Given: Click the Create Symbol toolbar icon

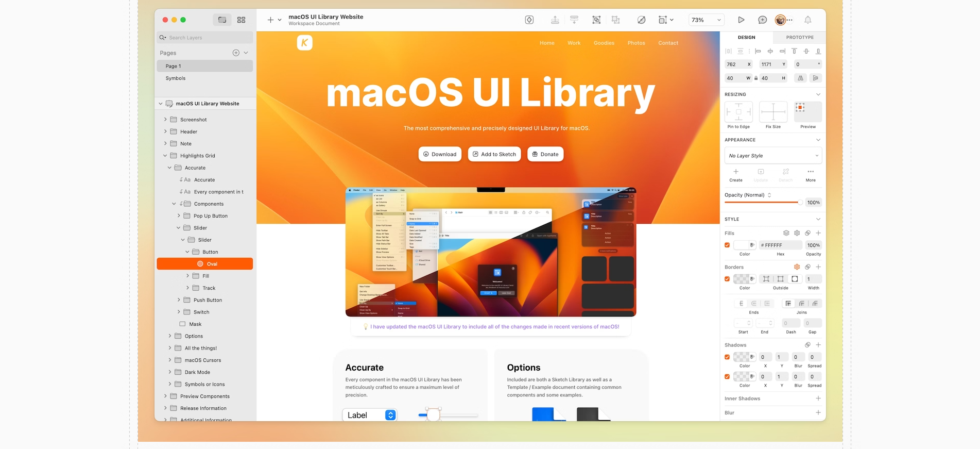Looking at the screenshot, I should pyautogui.click(x=529, y=20).
